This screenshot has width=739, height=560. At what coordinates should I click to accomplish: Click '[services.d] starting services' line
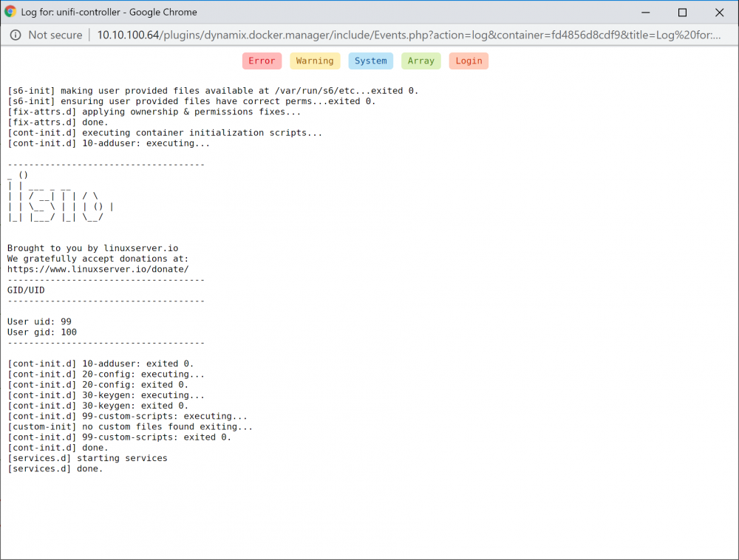tap(87, 458)
